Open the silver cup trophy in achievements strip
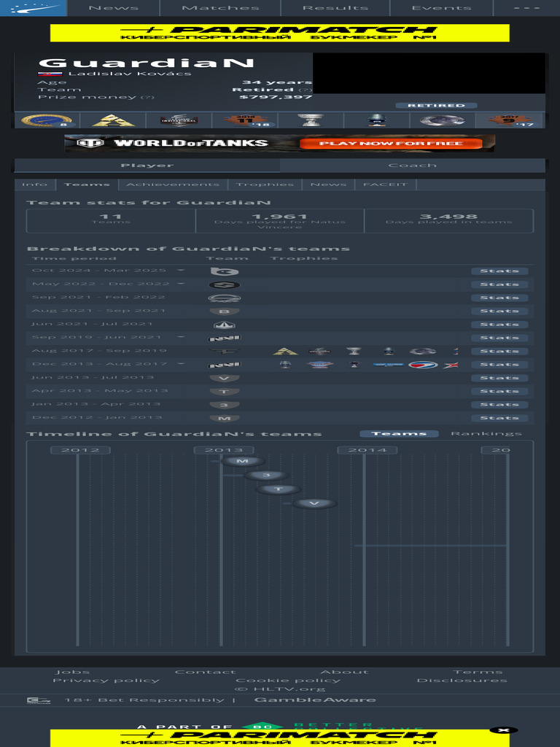This screenshot has height=747, width=560. pyautogui.click(x=310, y=120)
